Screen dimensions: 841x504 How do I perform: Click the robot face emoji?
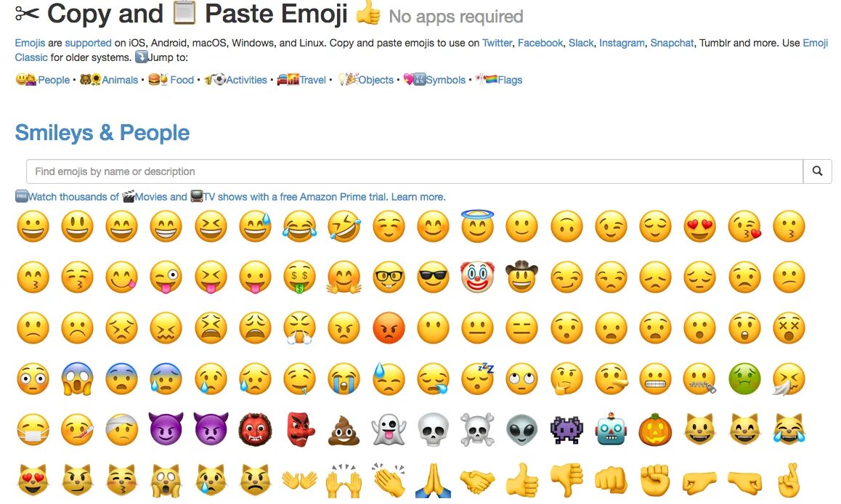tap(611, 429)
